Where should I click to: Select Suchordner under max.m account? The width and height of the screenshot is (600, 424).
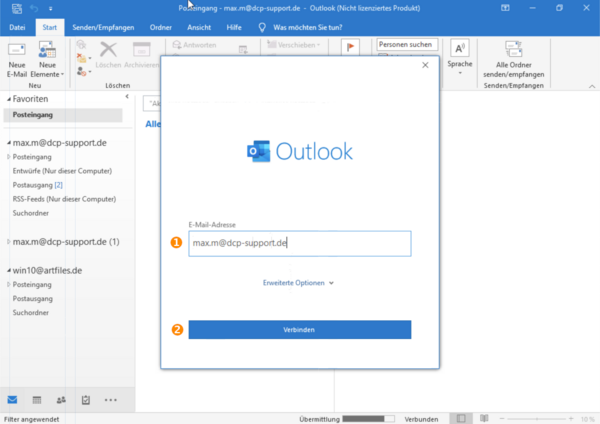pyautogui.click(x=31, y=213)
